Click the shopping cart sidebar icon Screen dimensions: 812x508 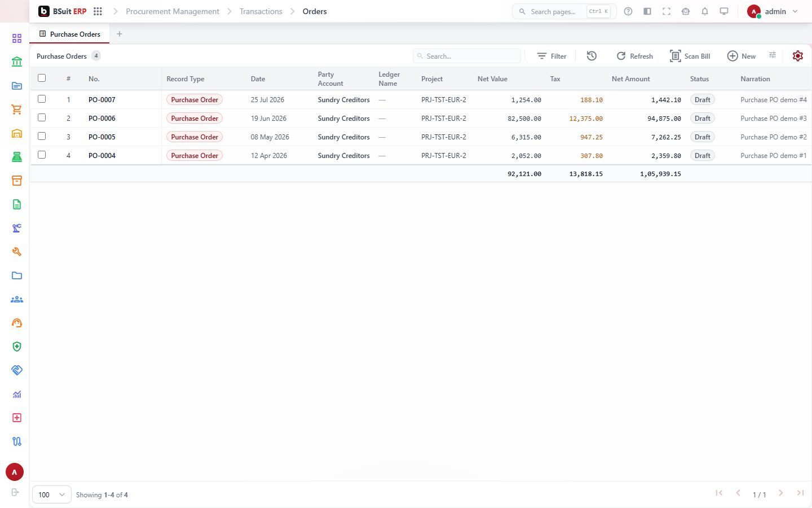tap(17, 110)
